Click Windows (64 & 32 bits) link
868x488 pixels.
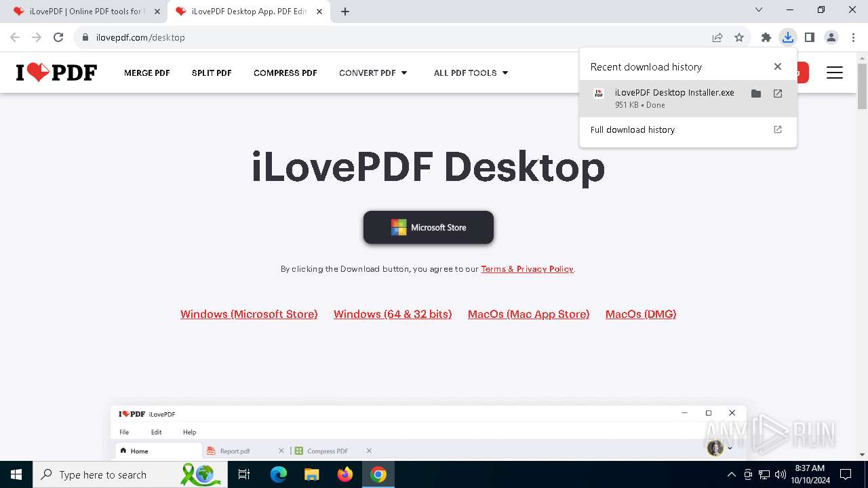[393, 314]
